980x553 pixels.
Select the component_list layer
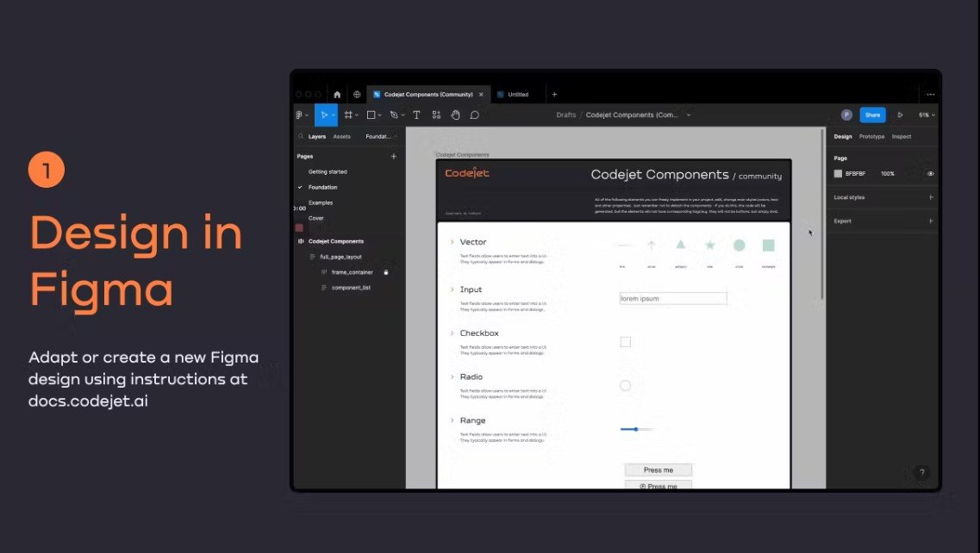351,288
